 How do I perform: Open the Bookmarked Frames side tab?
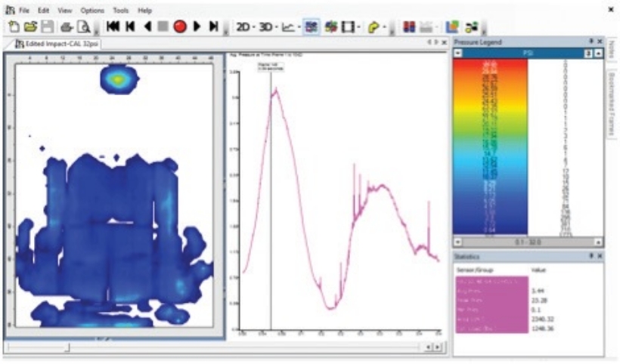[x=611, y=98]
